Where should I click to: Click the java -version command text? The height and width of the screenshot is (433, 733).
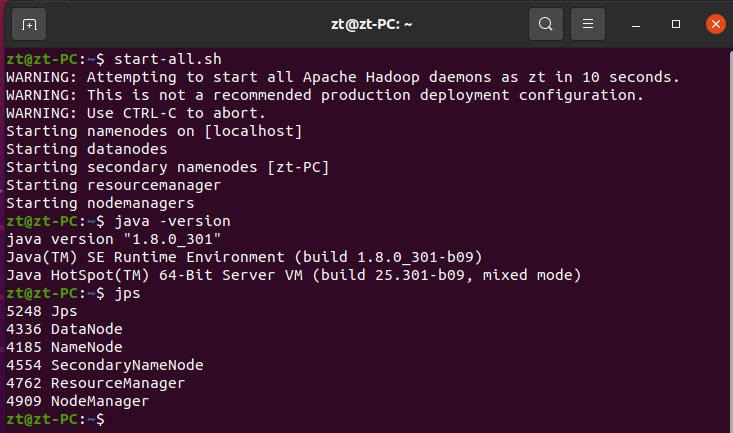pyautogui.click(x=173, y=221)
